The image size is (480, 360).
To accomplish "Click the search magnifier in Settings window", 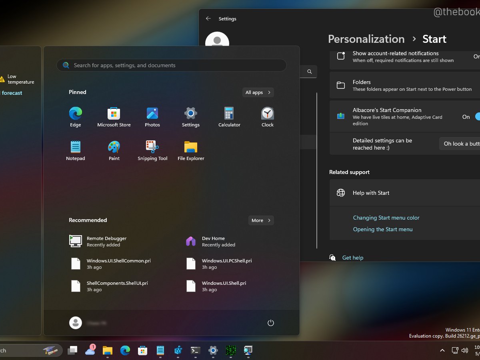I will [309, 71].
